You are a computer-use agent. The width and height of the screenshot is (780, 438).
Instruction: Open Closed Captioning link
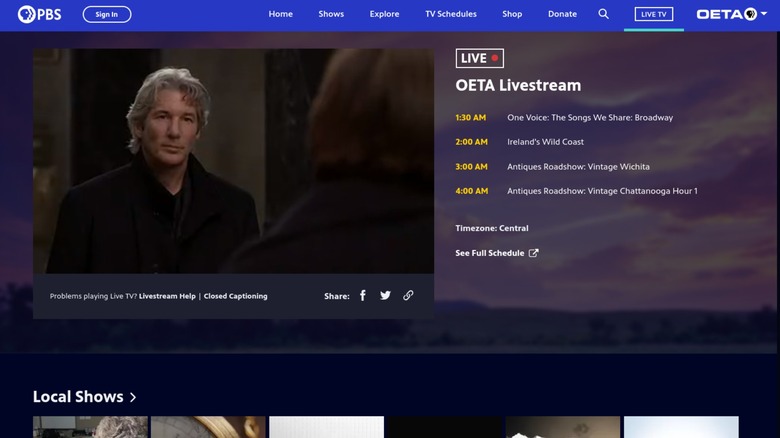[x=235, y=296]
